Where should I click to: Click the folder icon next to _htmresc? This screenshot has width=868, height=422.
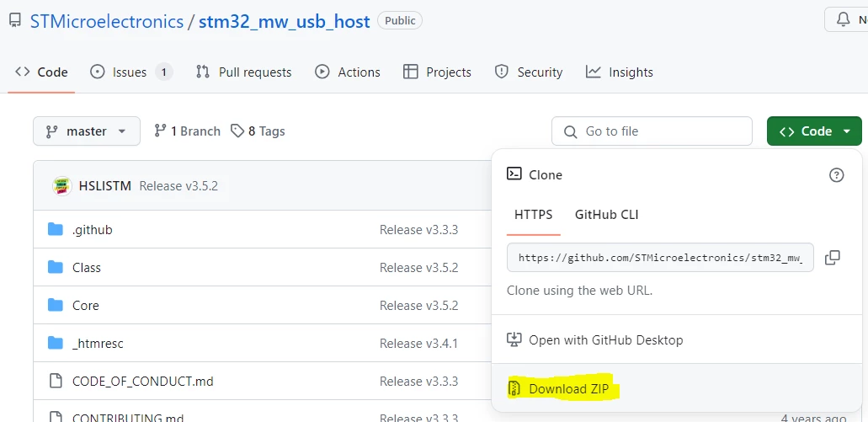click(x=56, y=344)
